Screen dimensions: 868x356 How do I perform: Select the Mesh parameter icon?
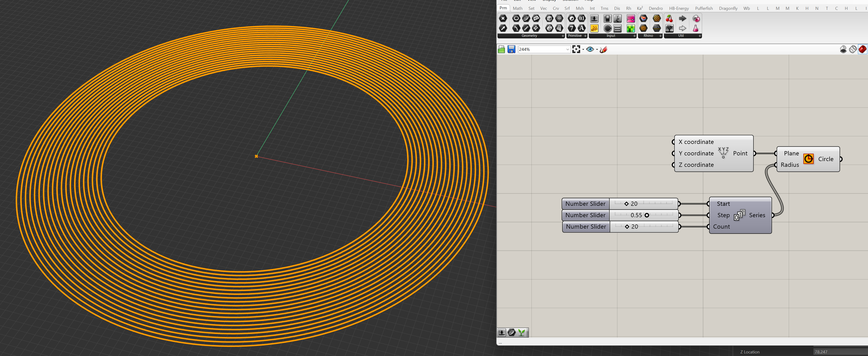pyautogui.click(x=559, y=18)
